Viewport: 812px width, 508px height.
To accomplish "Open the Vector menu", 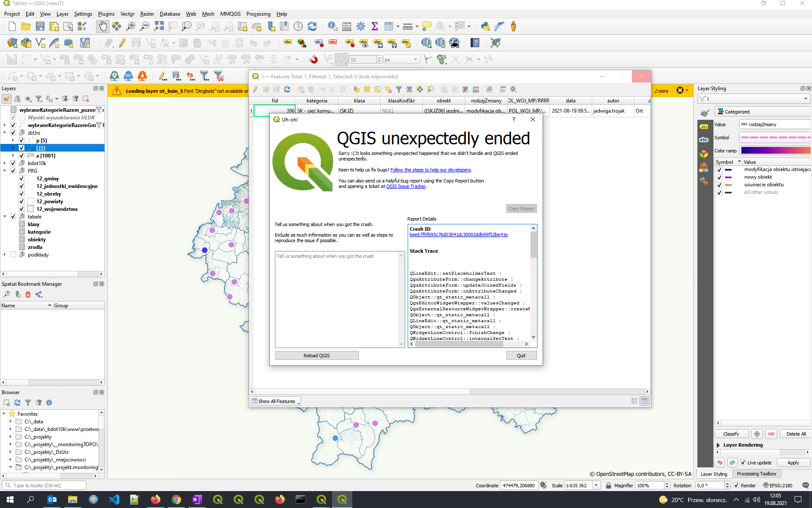I will (127, 14).
